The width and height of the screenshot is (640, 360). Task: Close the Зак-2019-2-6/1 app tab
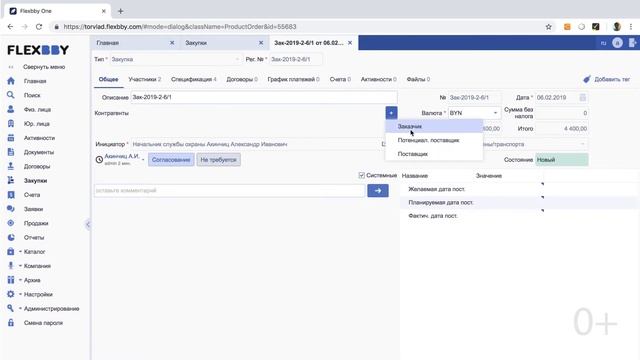[350, 43]
